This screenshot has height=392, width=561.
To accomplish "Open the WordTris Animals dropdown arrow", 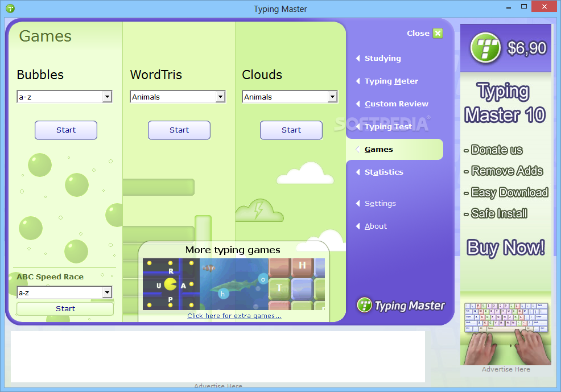I will click(220, 97).
